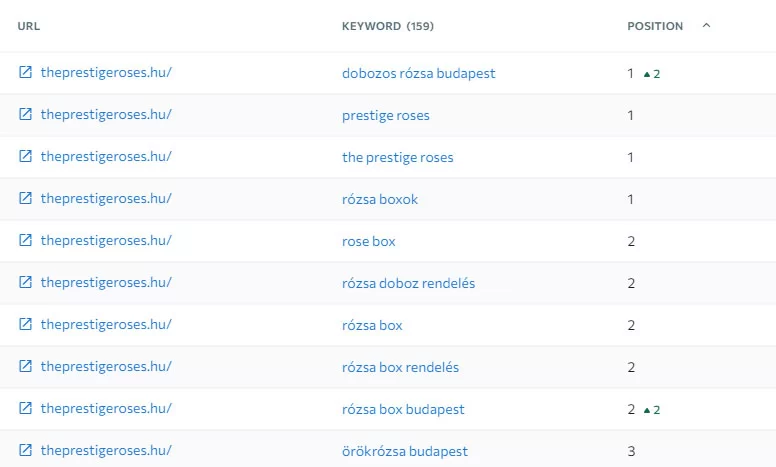776x467 pixels.
Task: Open external link icon in örökrózsa budapest row
Action: [x=25, y=450]
